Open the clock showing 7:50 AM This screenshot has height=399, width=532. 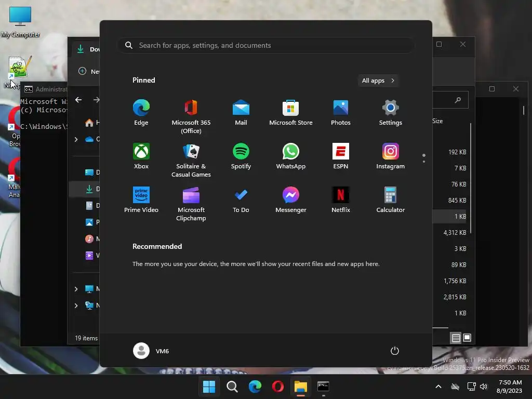click(x=509, y=387)
